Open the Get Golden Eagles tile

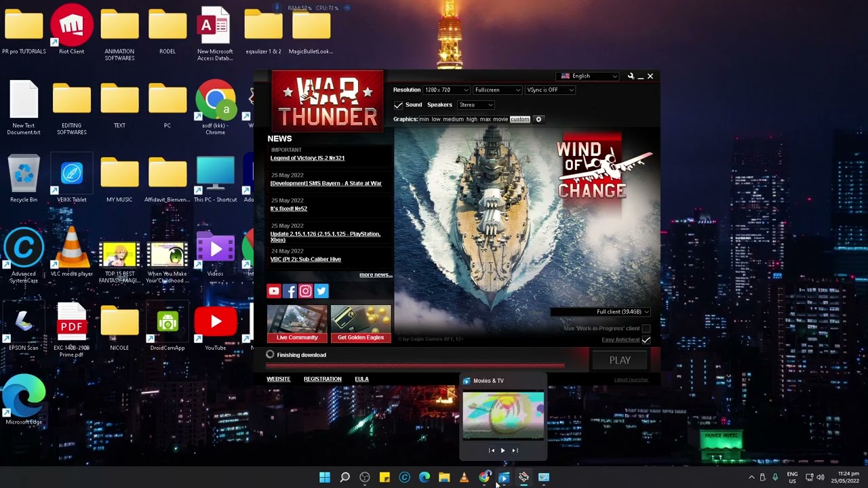pyautogui.click(x=361, y=324)
